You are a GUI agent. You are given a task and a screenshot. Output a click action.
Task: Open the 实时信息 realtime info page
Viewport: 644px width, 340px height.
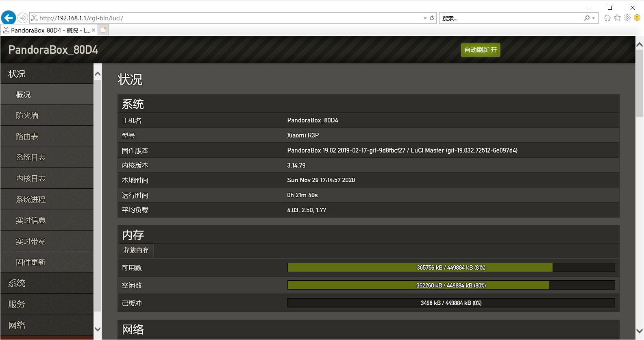(x=47, y=220)
